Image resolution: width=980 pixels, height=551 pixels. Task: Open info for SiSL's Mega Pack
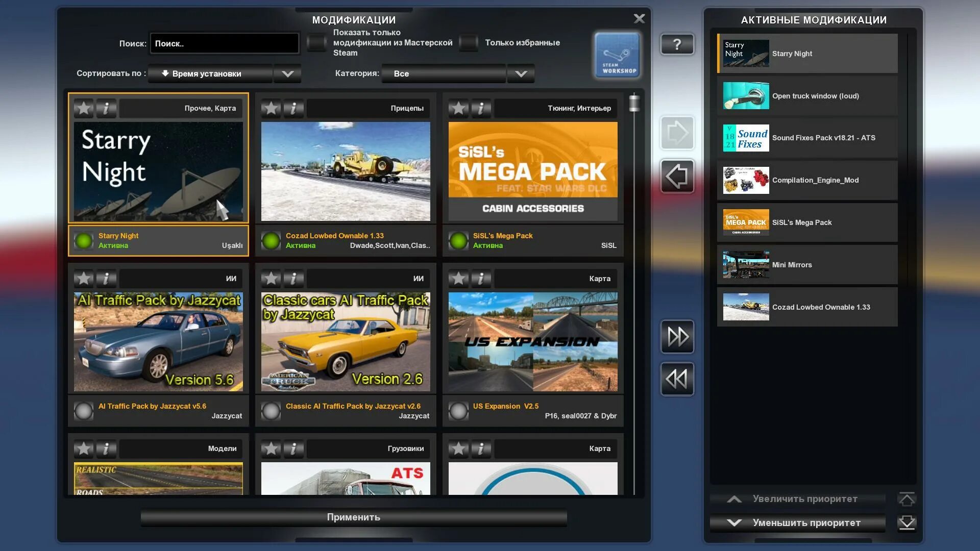pyautogui.click(x=481, y=108)
